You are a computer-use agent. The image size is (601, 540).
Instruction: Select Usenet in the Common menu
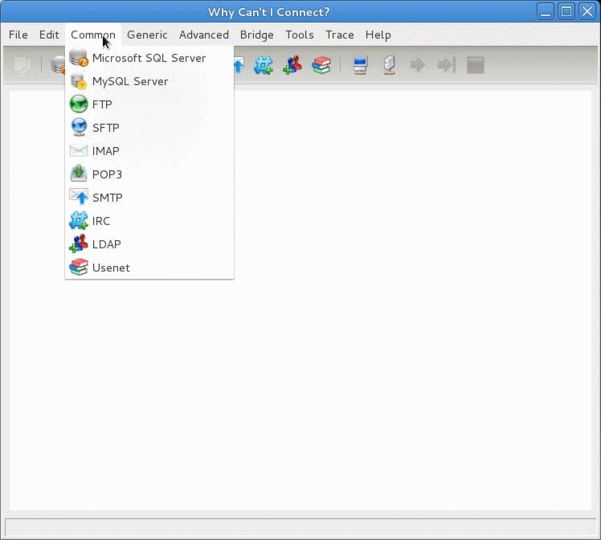tap(149, 268)
